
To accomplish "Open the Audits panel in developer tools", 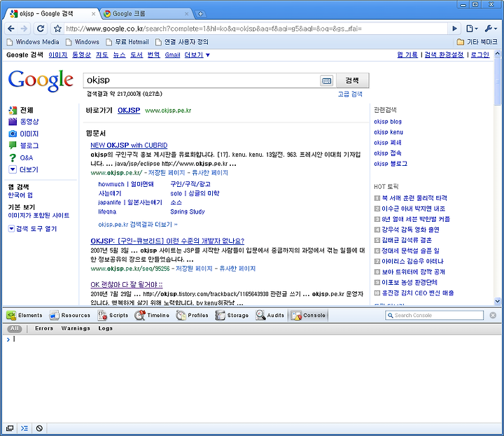I will pyautogui.click(x=270, y=316).
